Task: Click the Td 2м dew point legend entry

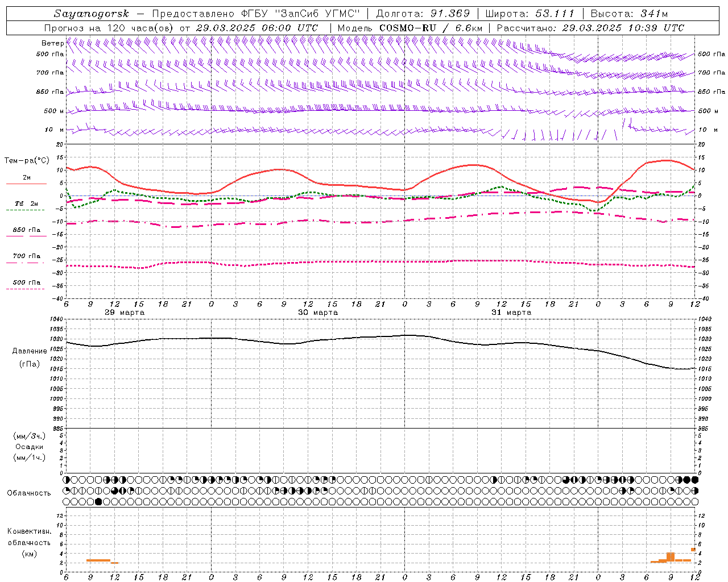Action: point(26,203)
